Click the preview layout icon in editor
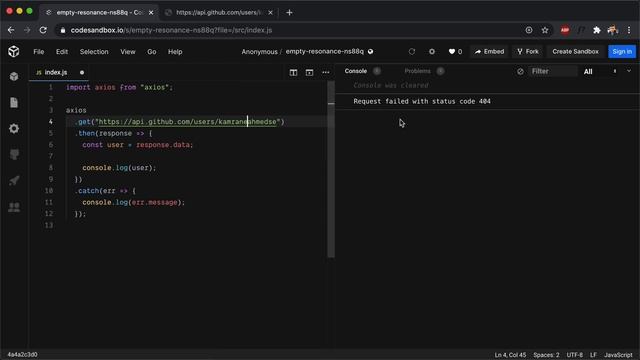Screen dimensions: 640x360 pos(309,72)
